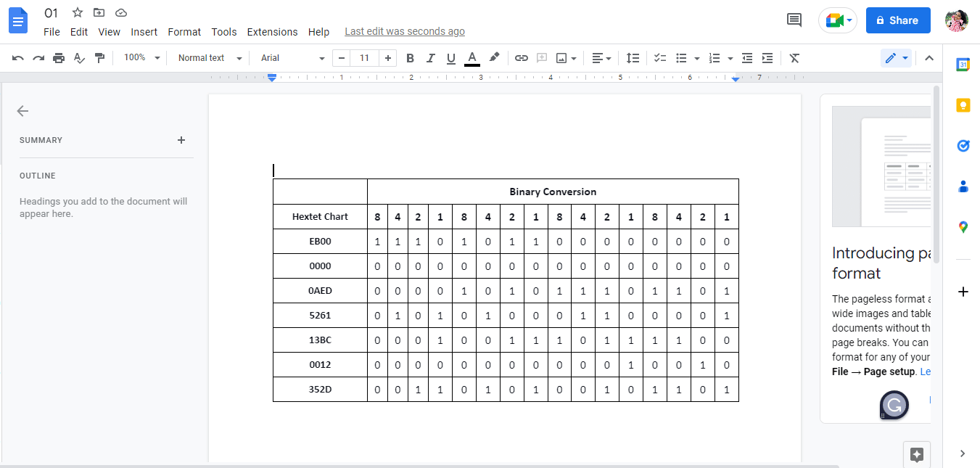This screenshot has width=980, height=468.
Task: Open the Help menu
Action: (x=318, y=32)
